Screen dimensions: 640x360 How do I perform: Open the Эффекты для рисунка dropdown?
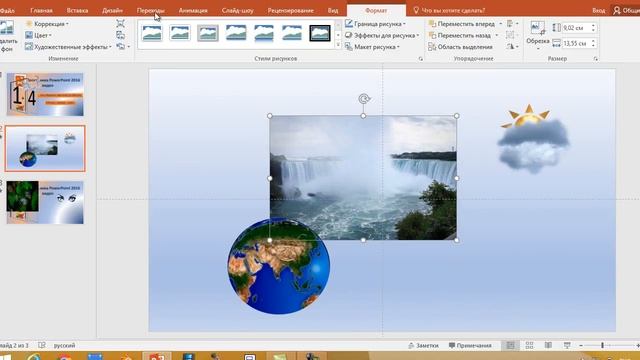point(382,36)
